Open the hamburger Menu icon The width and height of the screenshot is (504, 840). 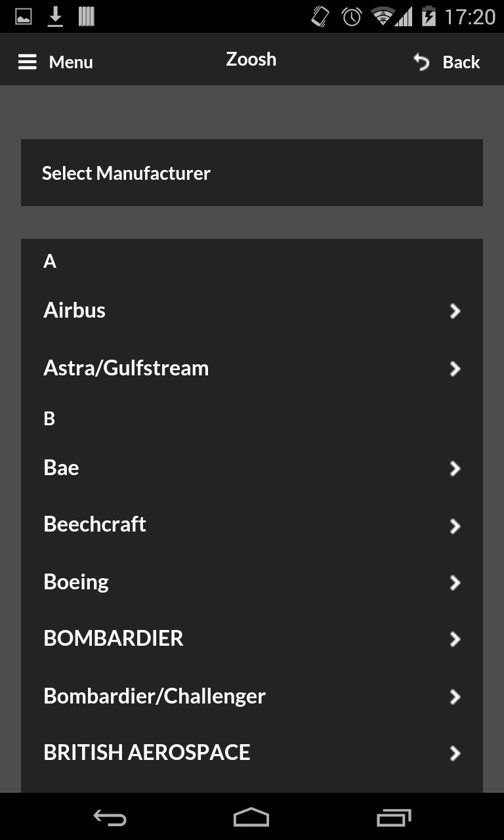coord(27,62)
